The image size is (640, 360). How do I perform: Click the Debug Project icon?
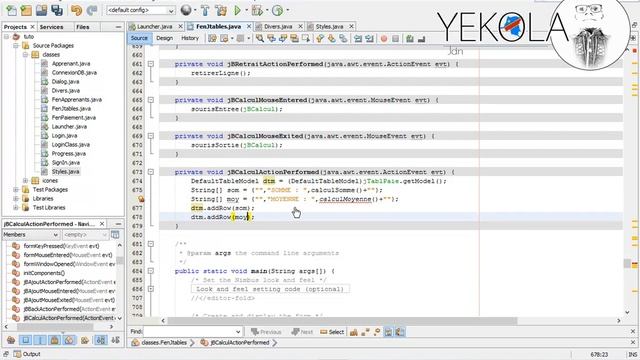point(257,10)
